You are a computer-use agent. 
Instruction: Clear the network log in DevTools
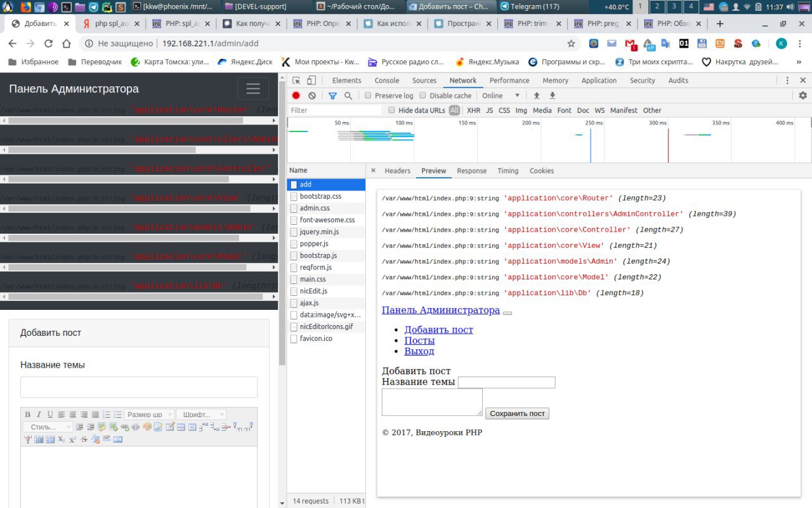[312, 95]
